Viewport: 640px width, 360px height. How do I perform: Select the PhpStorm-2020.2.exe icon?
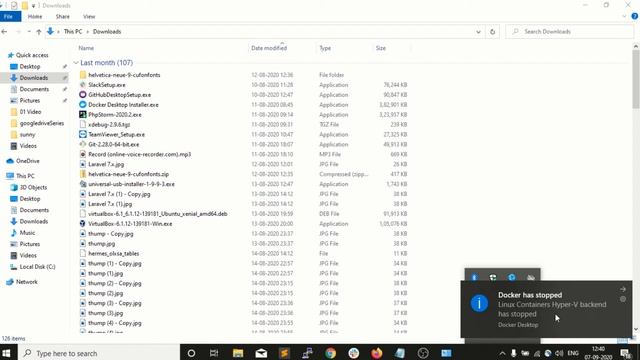tap(82, 115)
